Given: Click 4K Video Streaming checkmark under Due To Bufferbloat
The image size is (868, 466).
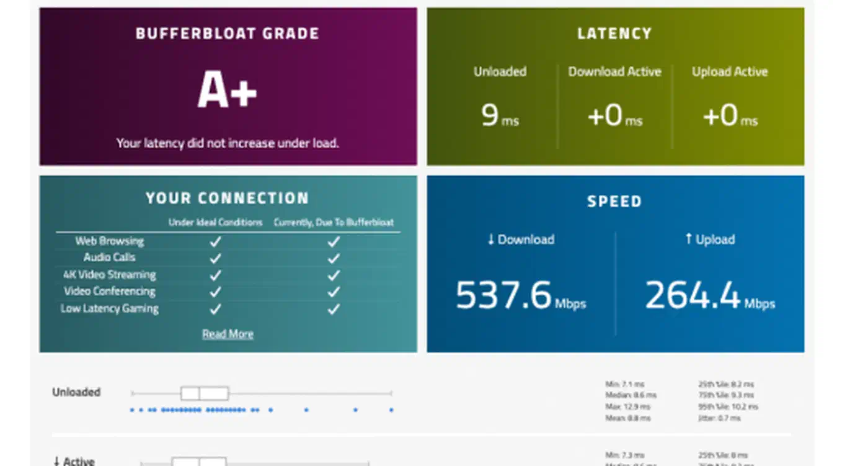Looking at the screenshot, I should [x=334, y=275].
